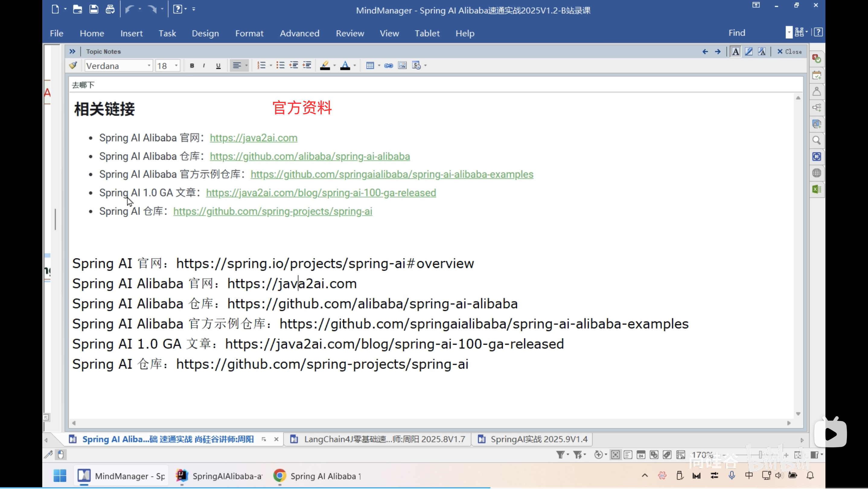
Task: Toggle italic formatting
Action: click(x=204, y=66)
